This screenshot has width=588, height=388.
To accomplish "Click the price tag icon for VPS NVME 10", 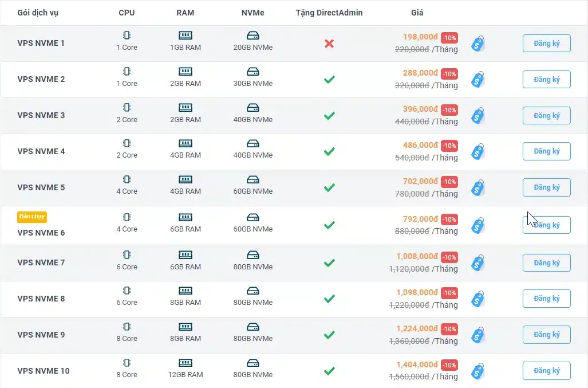I will 477,371.
